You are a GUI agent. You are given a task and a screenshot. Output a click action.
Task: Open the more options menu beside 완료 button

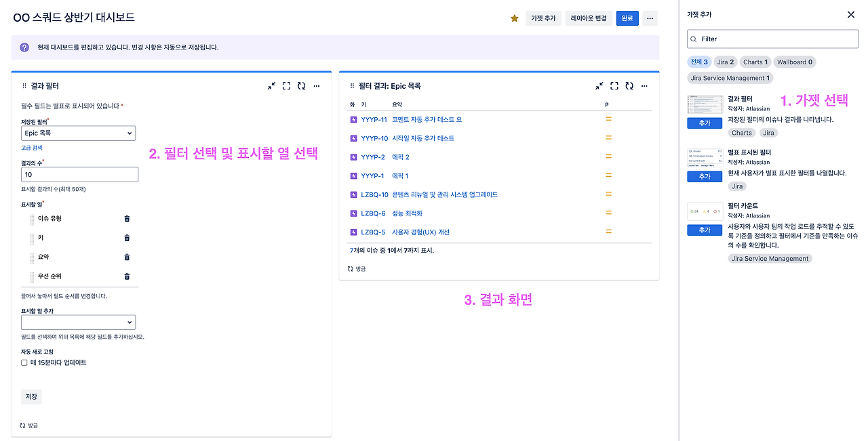tap(649, 18)
